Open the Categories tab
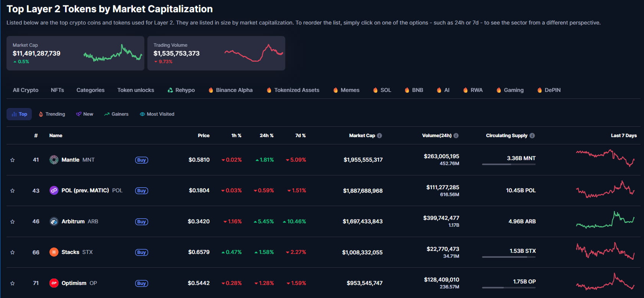Screen dimensions: 644x298 90,90
